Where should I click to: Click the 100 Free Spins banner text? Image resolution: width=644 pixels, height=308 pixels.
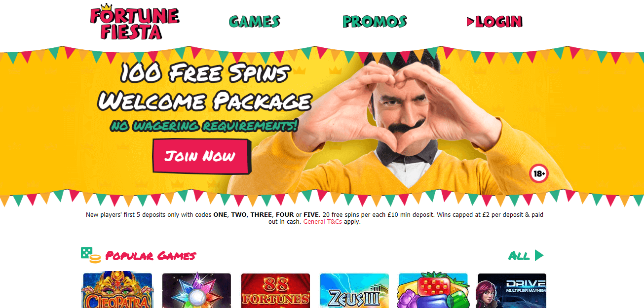[x=205, y=74]
